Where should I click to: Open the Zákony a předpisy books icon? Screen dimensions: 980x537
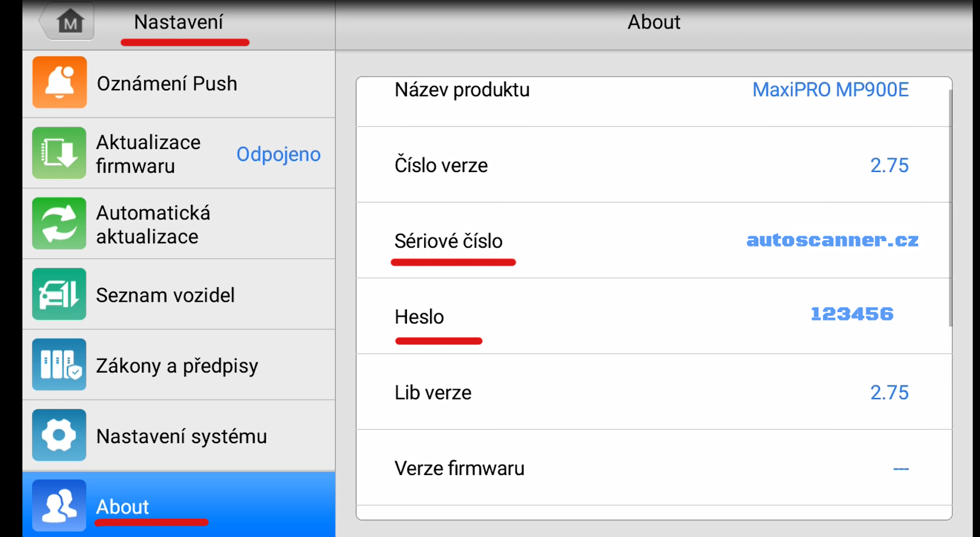pyautogui.click(x=59, y=364)
